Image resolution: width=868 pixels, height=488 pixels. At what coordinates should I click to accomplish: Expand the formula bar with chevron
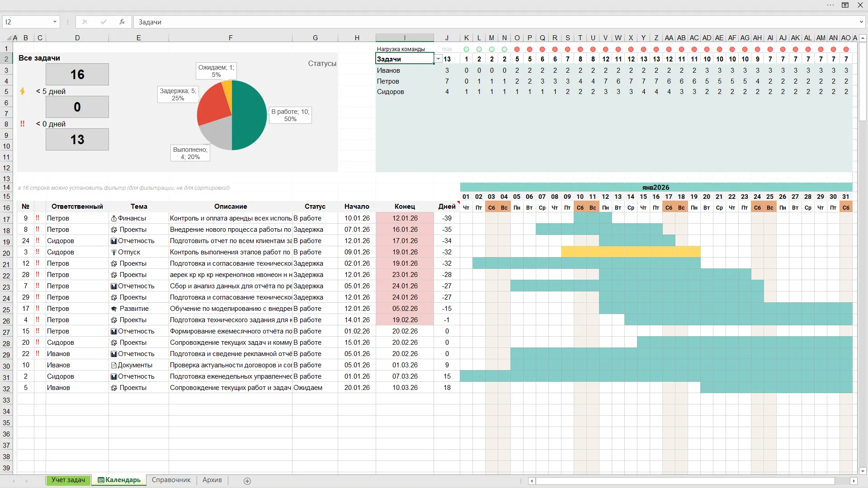[x=861, y=22]
